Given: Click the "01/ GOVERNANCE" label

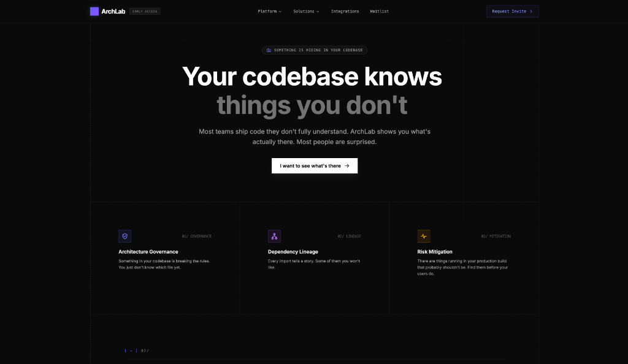Looking at the screenshot, I should pyautogui.click(x=197, y=237).
